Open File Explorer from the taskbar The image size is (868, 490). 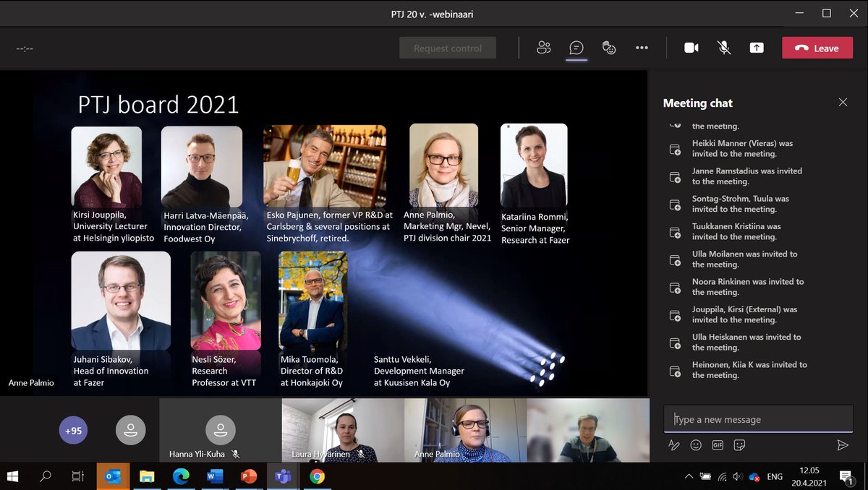(147, 476)
